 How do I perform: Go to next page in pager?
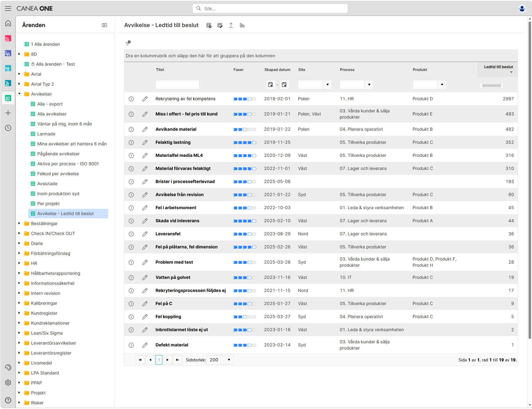point(168,360)
